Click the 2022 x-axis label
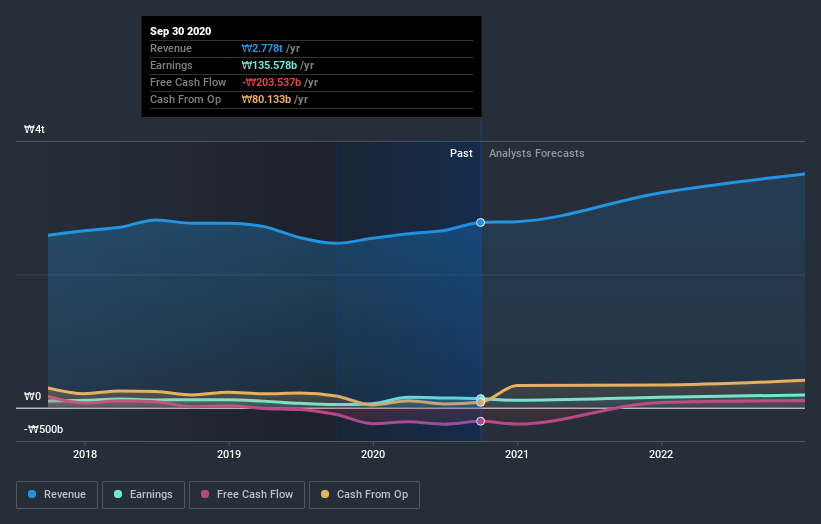This screenshot has height=524, width=821. click(x=661, y=454)
